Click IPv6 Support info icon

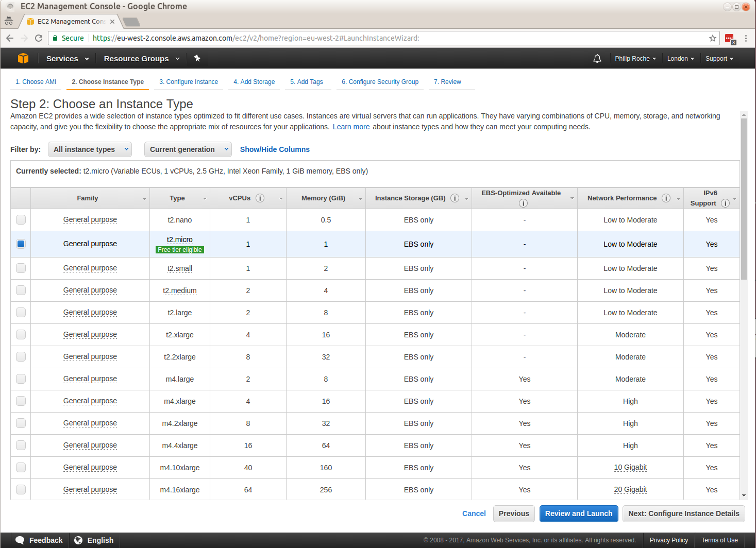[x=726, y=203]
